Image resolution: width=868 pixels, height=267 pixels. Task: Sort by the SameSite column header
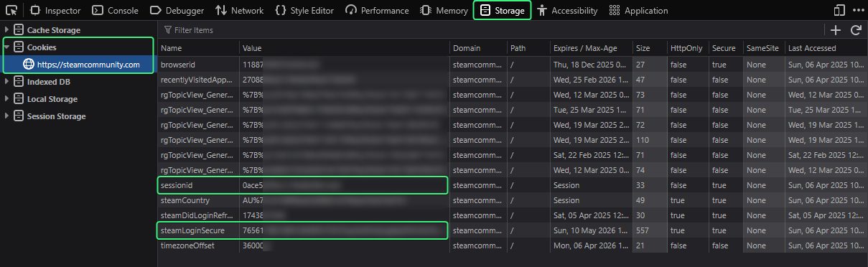click(764, 48)
